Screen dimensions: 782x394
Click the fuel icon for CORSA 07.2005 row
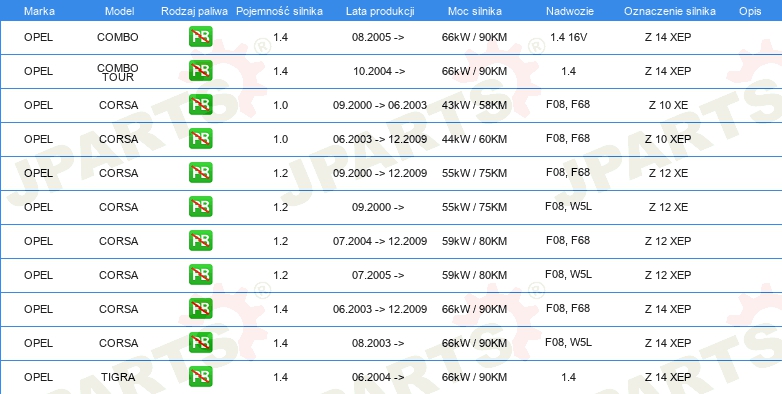200,275
